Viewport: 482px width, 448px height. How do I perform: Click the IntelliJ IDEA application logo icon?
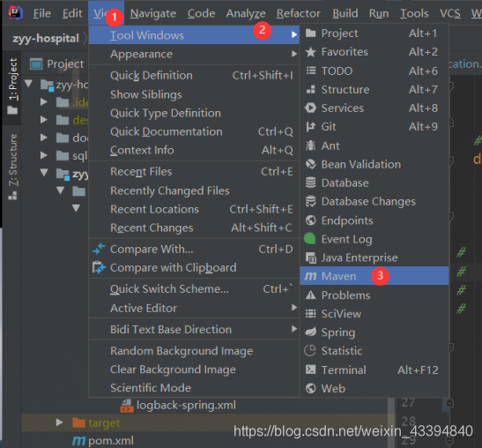(x=15, y=13)
